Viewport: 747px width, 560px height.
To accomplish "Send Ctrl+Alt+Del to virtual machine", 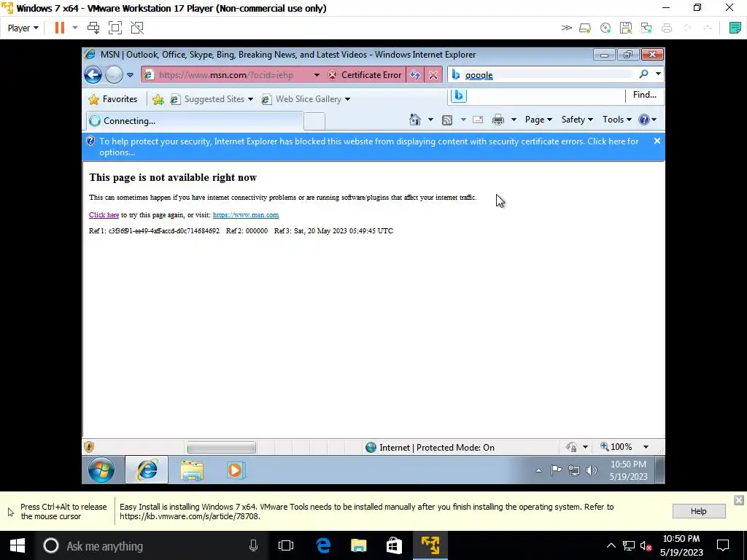I will [93, 28].
